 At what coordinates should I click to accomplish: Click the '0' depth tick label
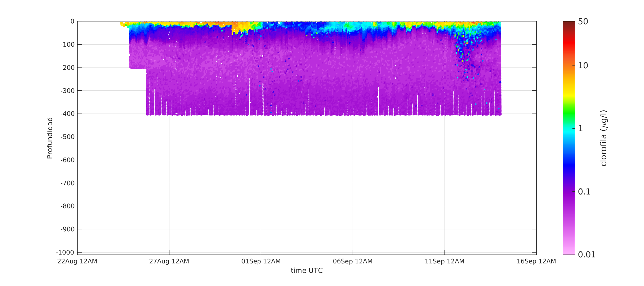pyautogui.click(x=72, y=21)
